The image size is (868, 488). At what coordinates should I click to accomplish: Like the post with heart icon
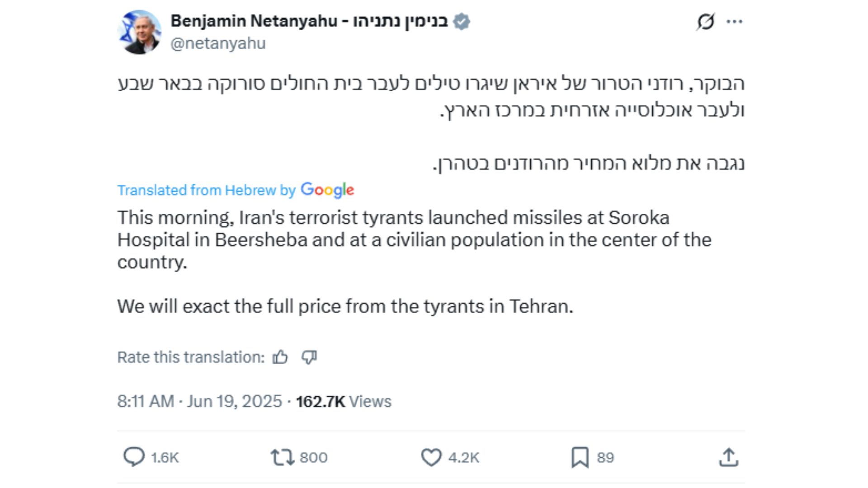click(x=431, y=457)
